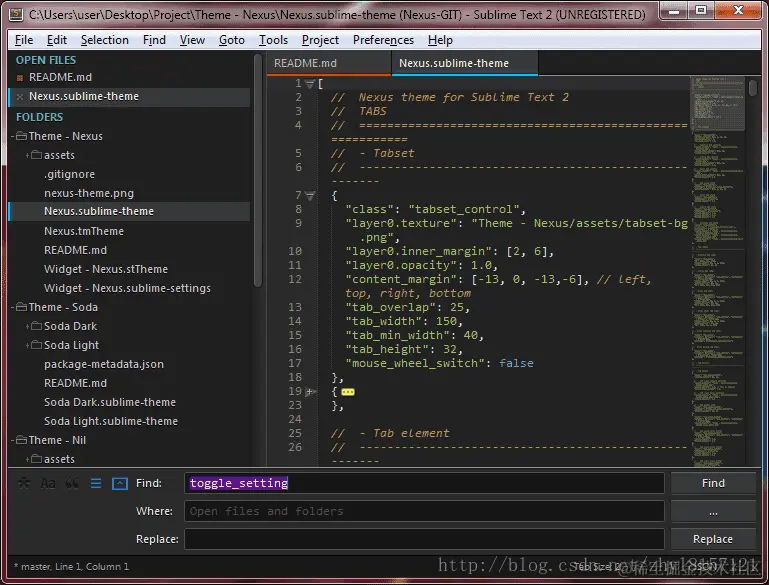The height and width of the screenshot is (585, 769).
Task: Open Widget - Nexus.stTheme file
Action: [x=106, y=269]
